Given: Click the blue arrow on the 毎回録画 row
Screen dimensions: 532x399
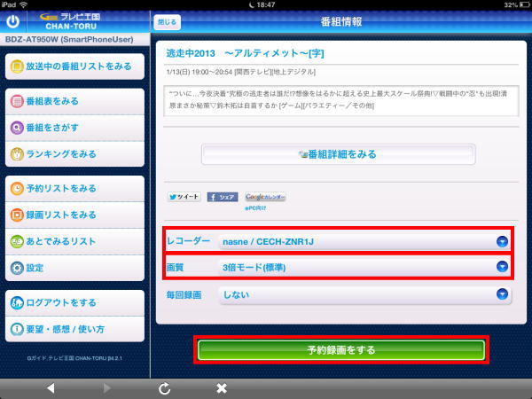Looking at the screenshot, I should click(502, 293).
